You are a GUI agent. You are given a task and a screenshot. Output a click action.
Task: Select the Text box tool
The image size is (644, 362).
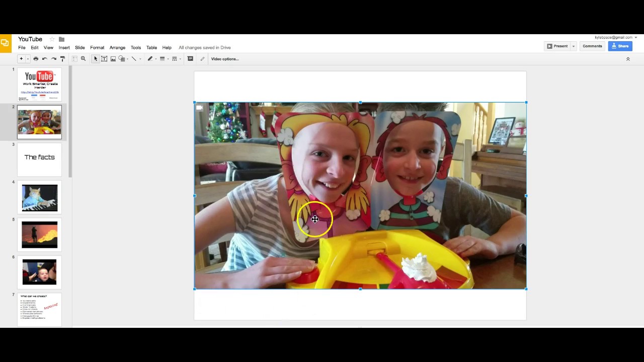[104, 59]
